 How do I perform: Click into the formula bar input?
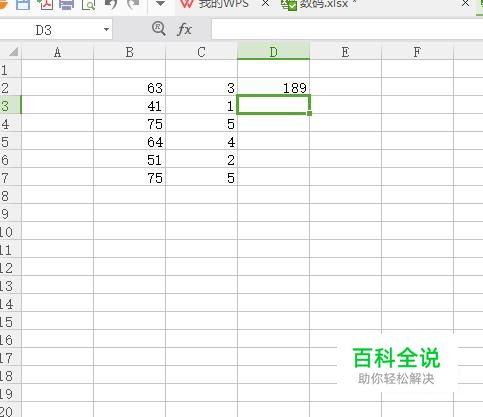[347, 29]
